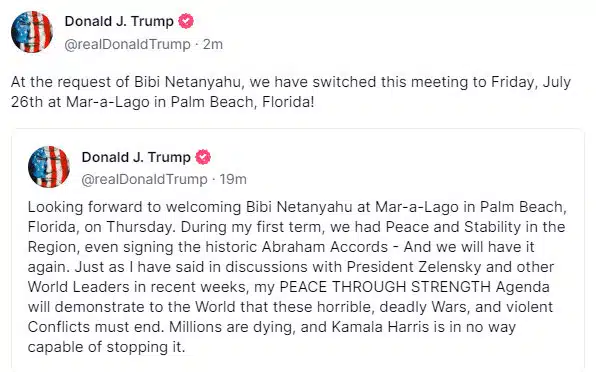Screen dimensions: 596x372
Task: Click the verified badge in the quoted post
Action: click(203, 157)
